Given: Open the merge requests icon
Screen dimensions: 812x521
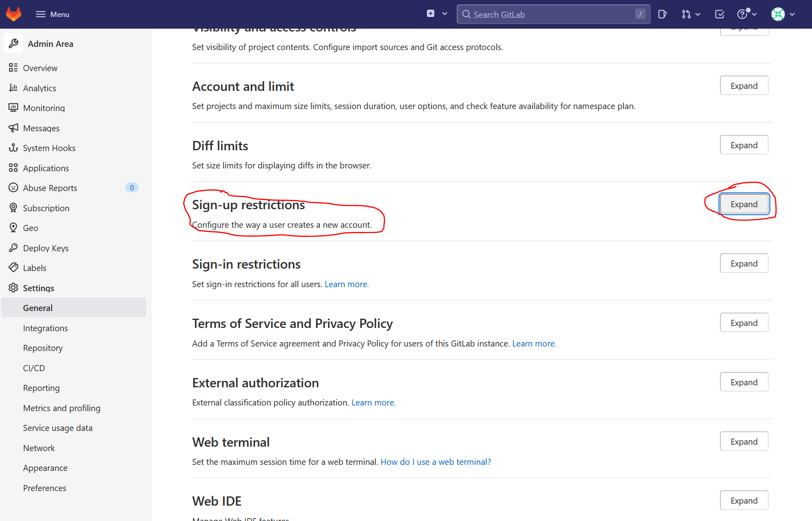Looking at the screenshot, I should (687, 14).
